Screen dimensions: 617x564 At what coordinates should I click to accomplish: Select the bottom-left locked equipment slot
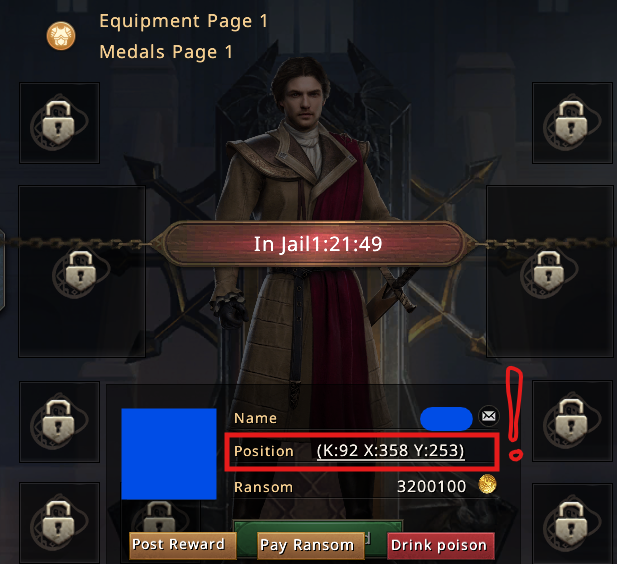[x=59, y=523]
